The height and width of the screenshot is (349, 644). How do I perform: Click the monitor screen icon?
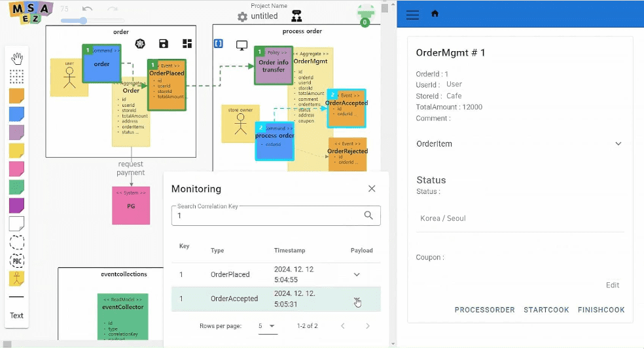point(241,45)
